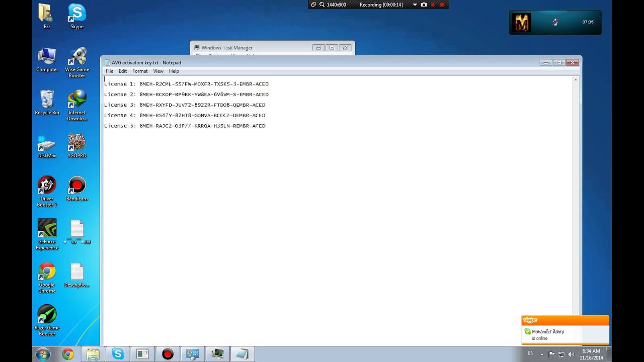Switch to Notepad taskbar button

coord(242,354)
